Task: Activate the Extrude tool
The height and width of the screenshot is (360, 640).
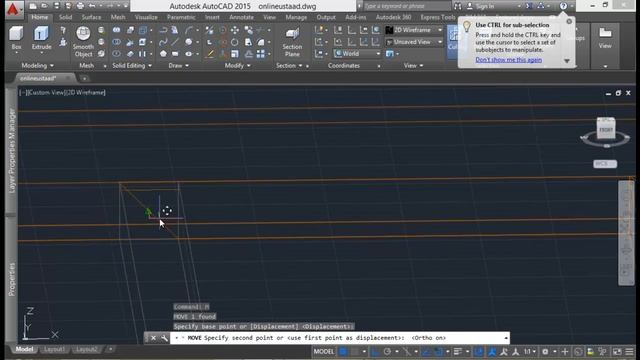Action: [42, 38]
